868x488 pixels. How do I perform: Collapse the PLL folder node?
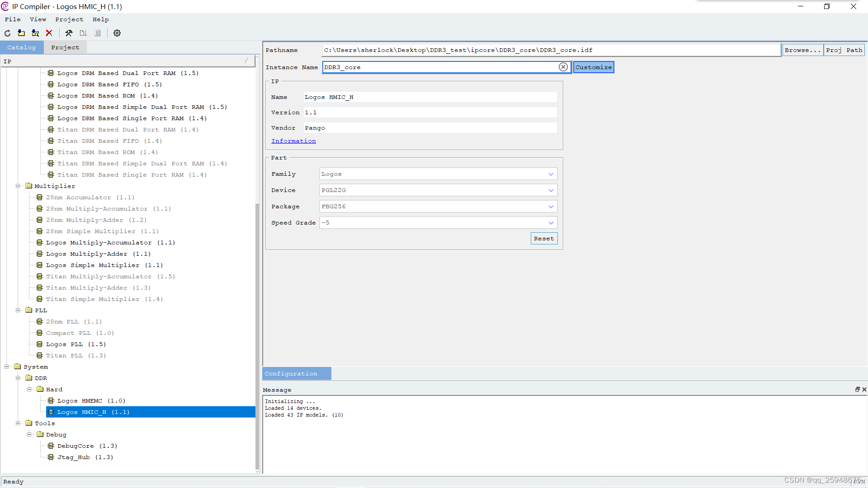18,310
